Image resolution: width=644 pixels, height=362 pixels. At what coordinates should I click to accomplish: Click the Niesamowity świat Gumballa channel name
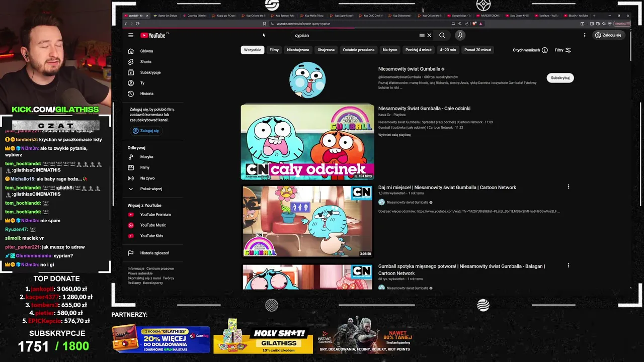coord(409,69)
